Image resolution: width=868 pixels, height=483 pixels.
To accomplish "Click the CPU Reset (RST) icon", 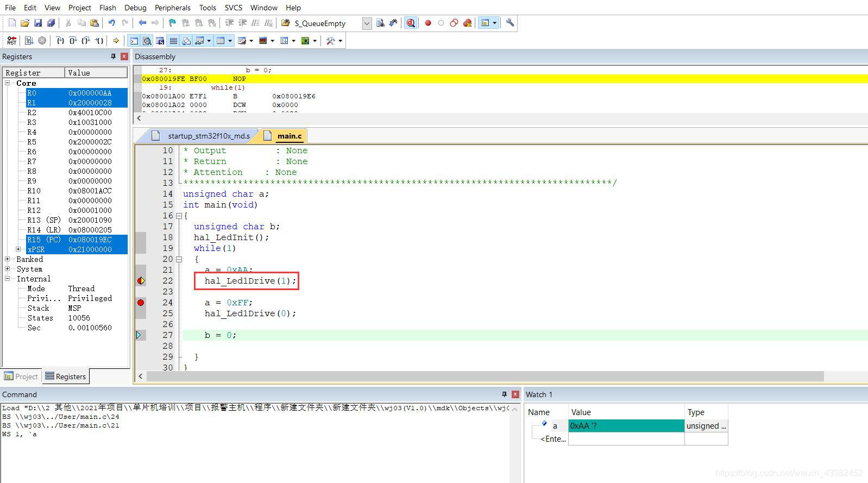I will [11, 41].
